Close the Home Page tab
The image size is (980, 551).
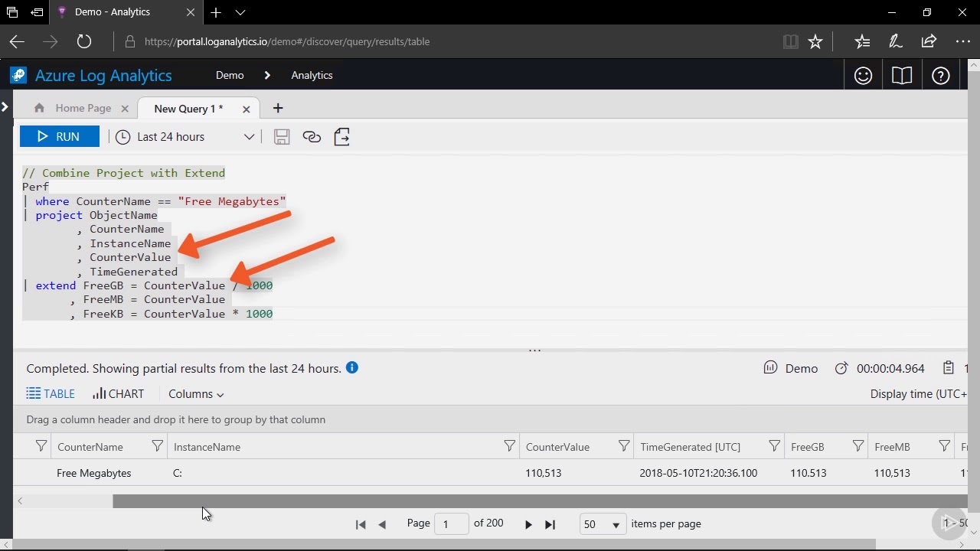125,109
